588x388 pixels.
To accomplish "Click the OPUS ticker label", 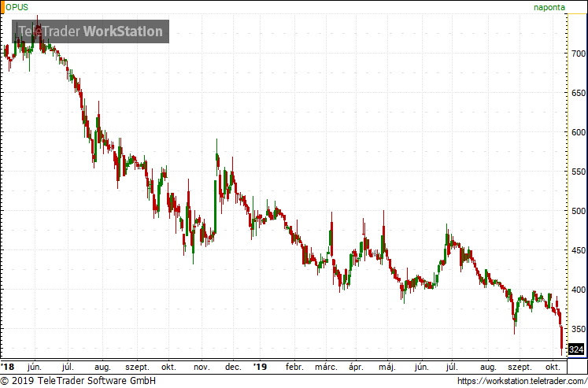I will (x=17, y=7).
